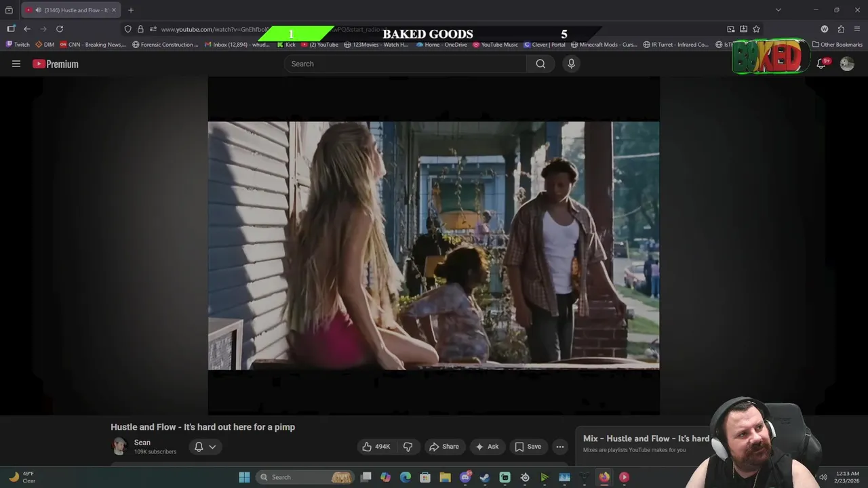
Task: Select the Hustle and Flow browser tab
Action: [x=71, y=10]
